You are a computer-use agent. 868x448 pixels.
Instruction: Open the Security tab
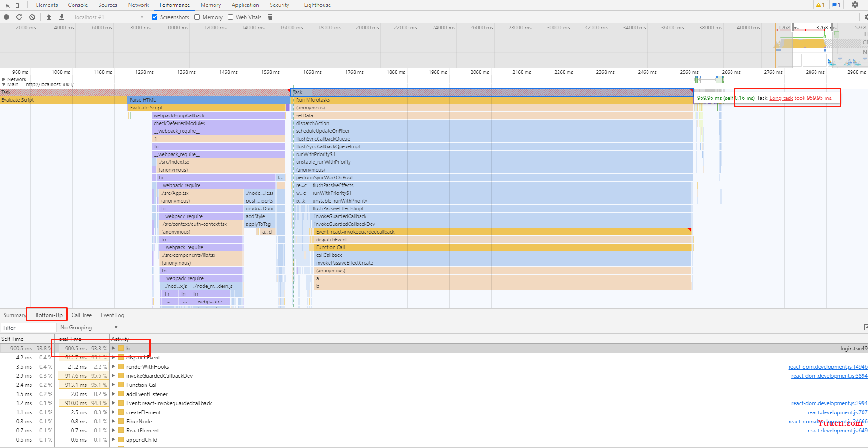coord(279,5)
